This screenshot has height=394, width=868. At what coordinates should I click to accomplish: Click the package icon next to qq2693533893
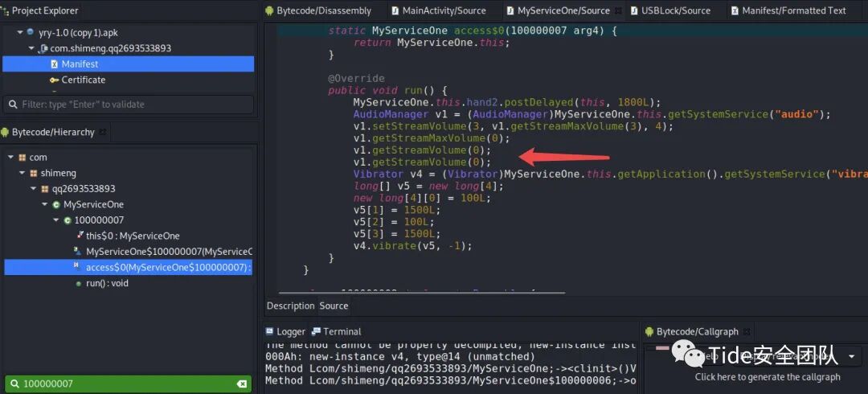pos(45,189)
